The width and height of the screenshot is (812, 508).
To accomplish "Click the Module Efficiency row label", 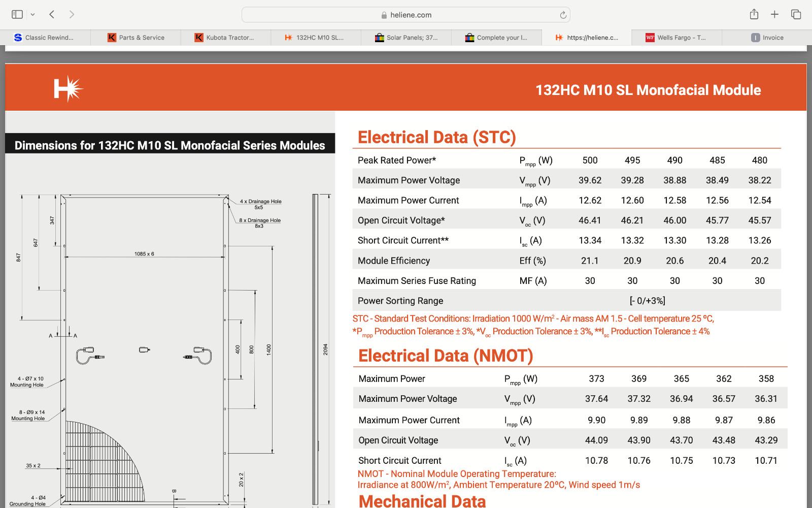I will (394, 261).
